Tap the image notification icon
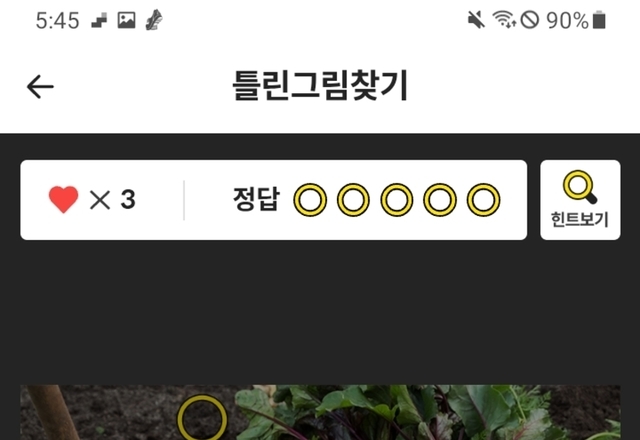Image resolution: width=640 pixels, height=440 pixels. click(127, 20)
